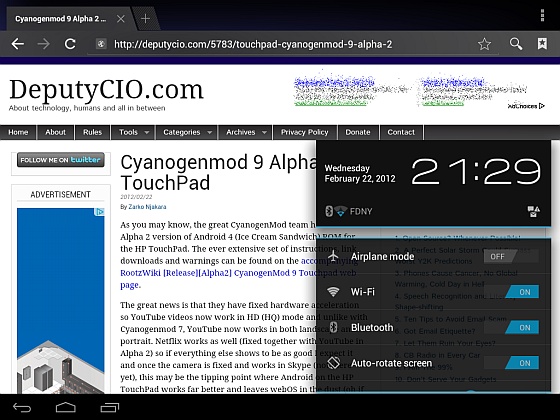Click the second text ad in the header
The image size is (560, 420).
tap(473, 91)
